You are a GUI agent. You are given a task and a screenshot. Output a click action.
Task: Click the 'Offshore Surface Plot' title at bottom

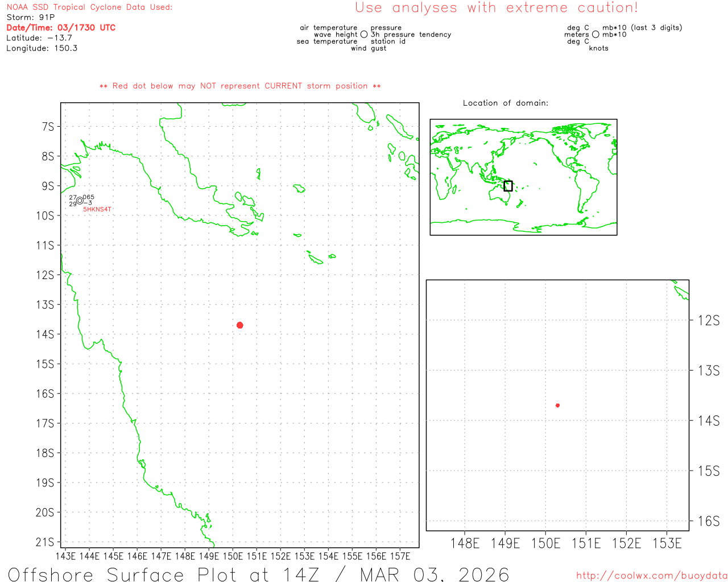point(258,574)
